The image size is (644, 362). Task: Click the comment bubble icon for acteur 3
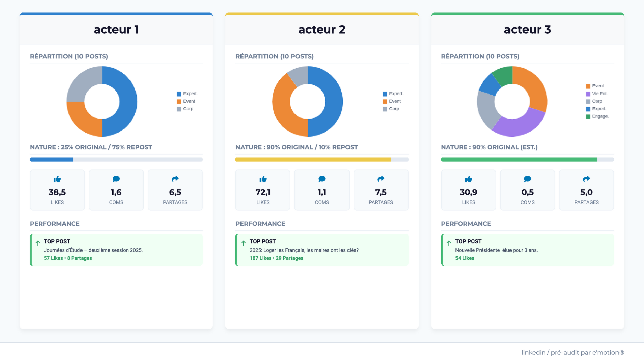[x=527, y=179]
